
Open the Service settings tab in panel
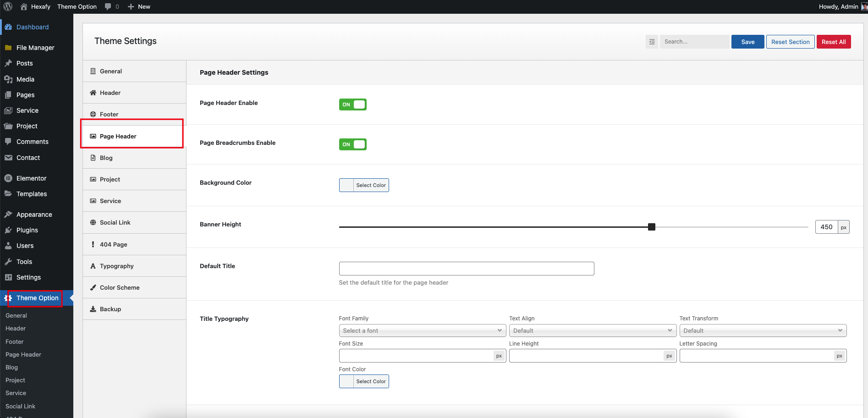click(x=134, y=201)
